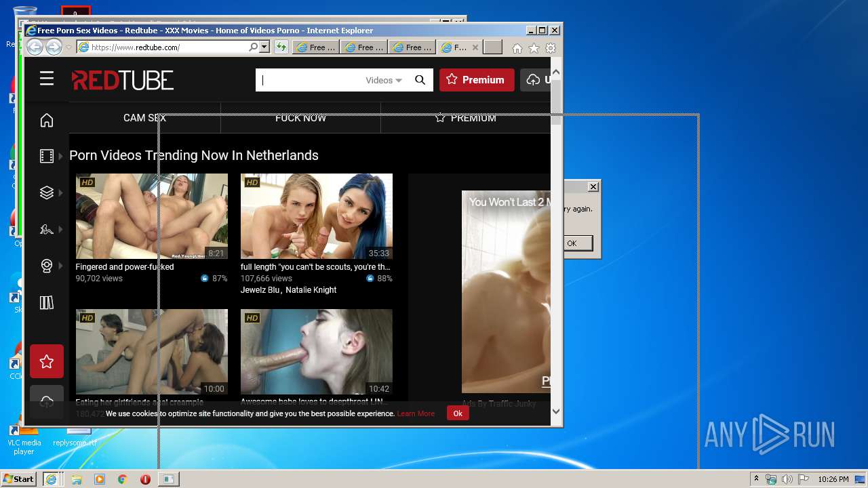This screenshot has width=868, height=488.
Task: Open Internet Explorer Favorites star
Action: tap(534, 48)
